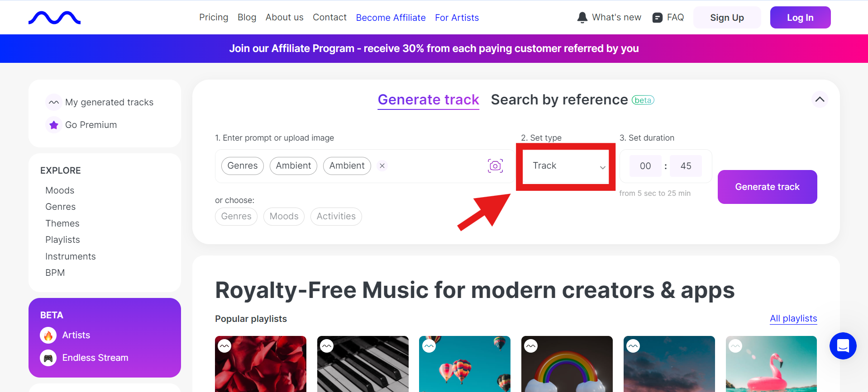Open the support chat bubble

tap(843, 346)
